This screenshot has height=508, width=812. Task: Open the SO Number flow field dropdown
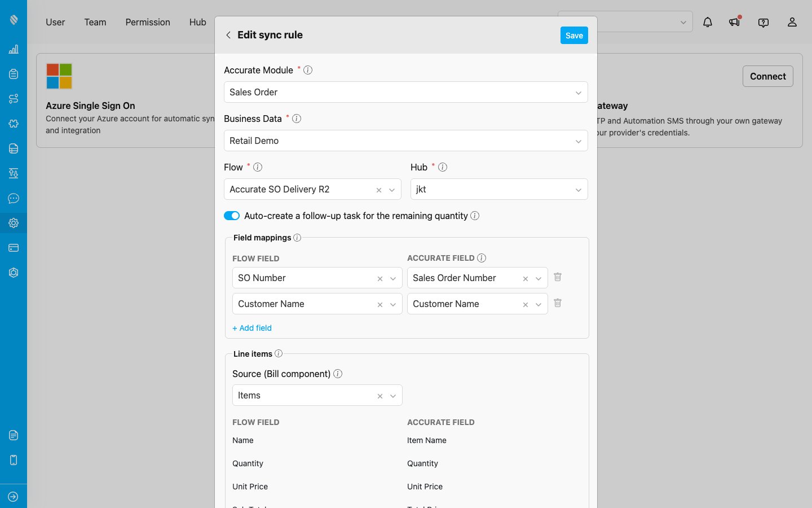tap(317, 278)
